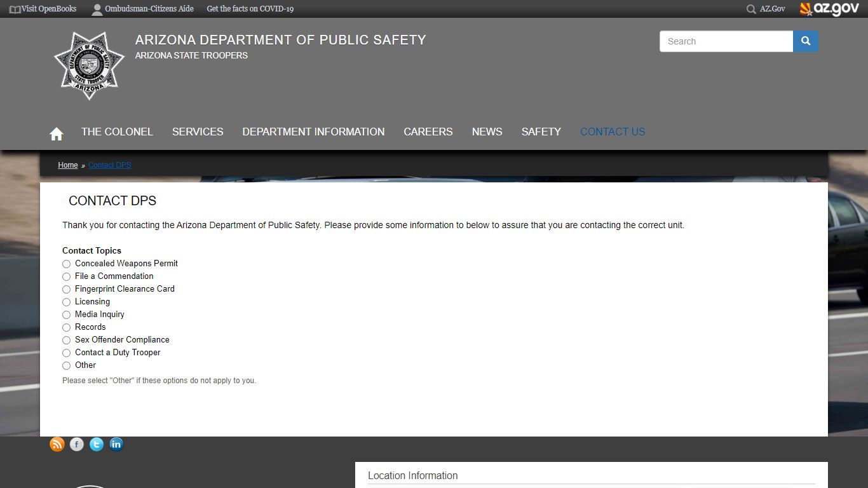Open the Twitter social icon
Viewport: 868px width, 488px height.
[x=97, y=444]
